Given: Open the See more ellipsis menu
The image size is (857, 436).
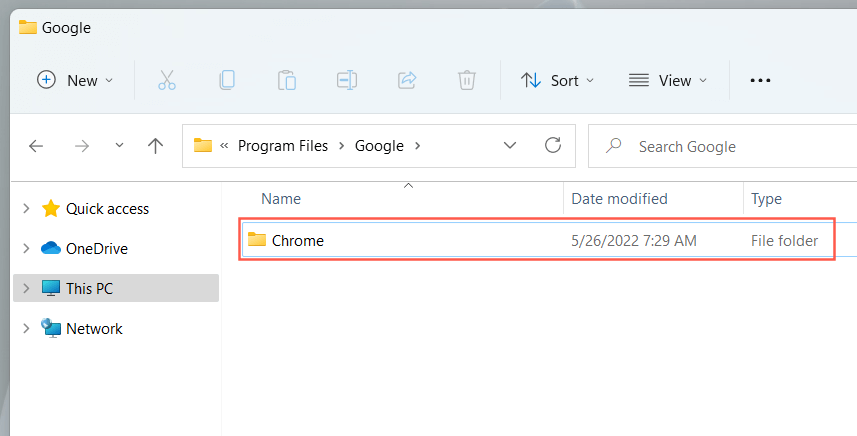Looking at the screenshot, I should point(760,81).
